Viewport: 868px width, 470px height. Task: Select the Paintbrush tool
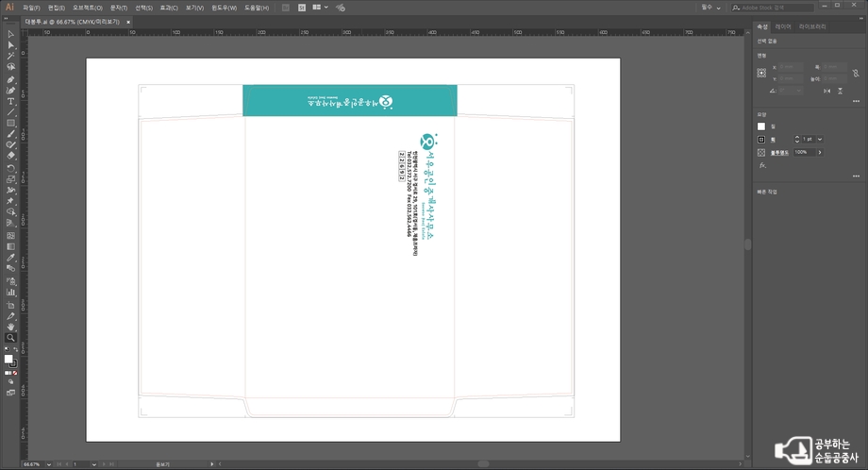click(x=10, y=134)
